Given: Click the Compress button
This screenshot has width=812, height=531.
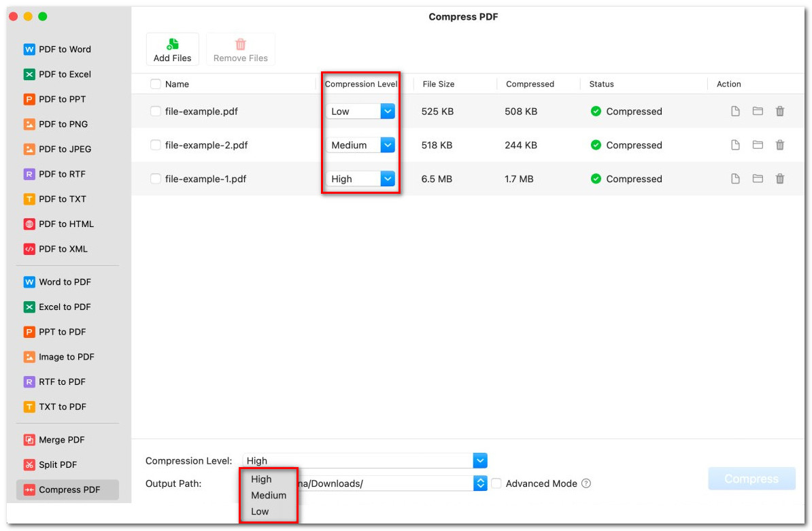Looking at the screenshot, I should [x=751, y=479].
